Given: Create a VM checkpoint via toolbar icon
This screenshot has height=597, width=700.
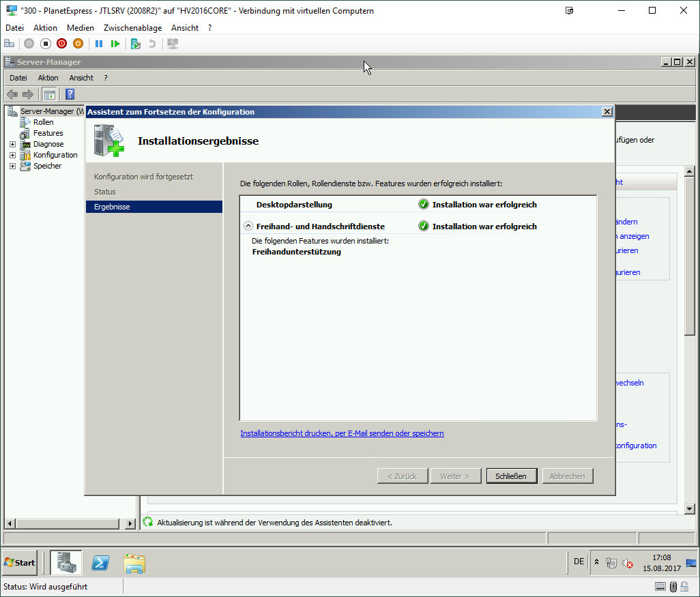Looking at the screenshot, I should click(x=136, y=44).
